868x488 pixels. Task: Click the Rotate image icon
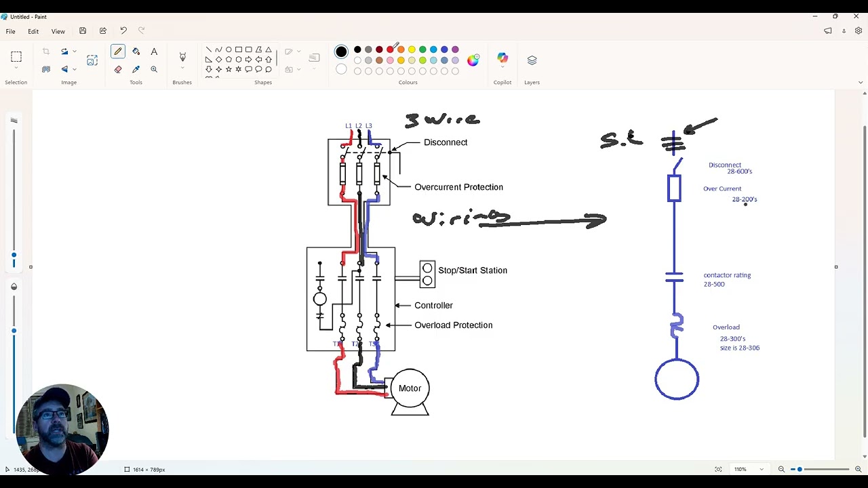coord(64,52)
